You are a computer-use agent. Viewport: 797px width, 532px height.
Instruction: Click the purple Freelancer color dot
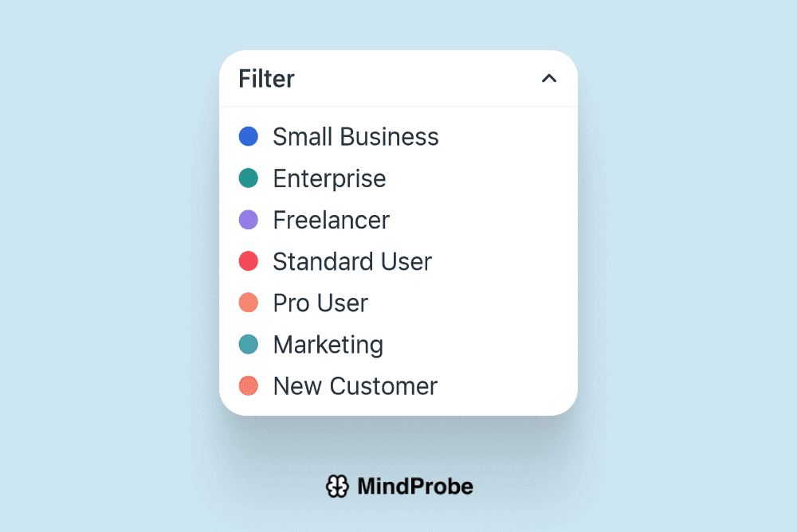tap(249, 220)
